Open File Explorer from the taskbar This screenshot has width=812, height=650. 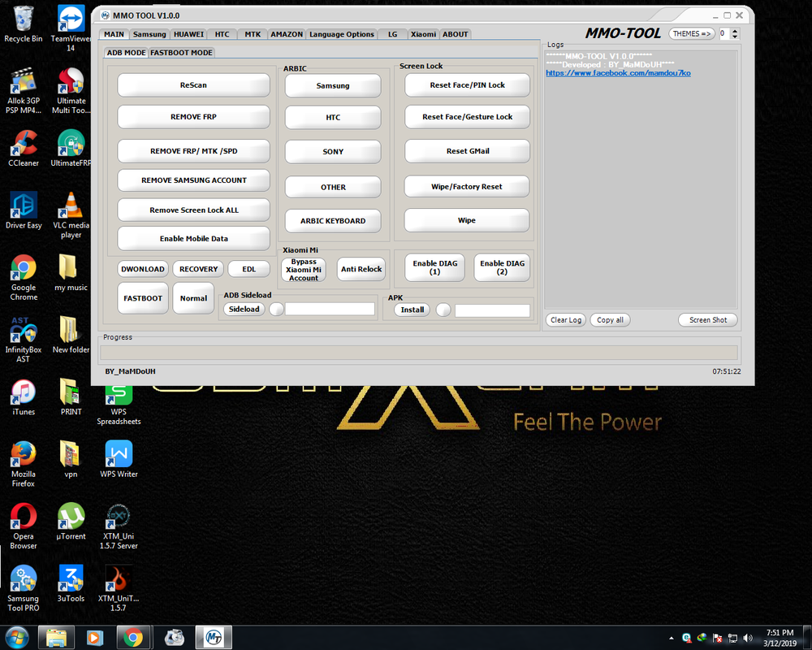coord(57,638)
